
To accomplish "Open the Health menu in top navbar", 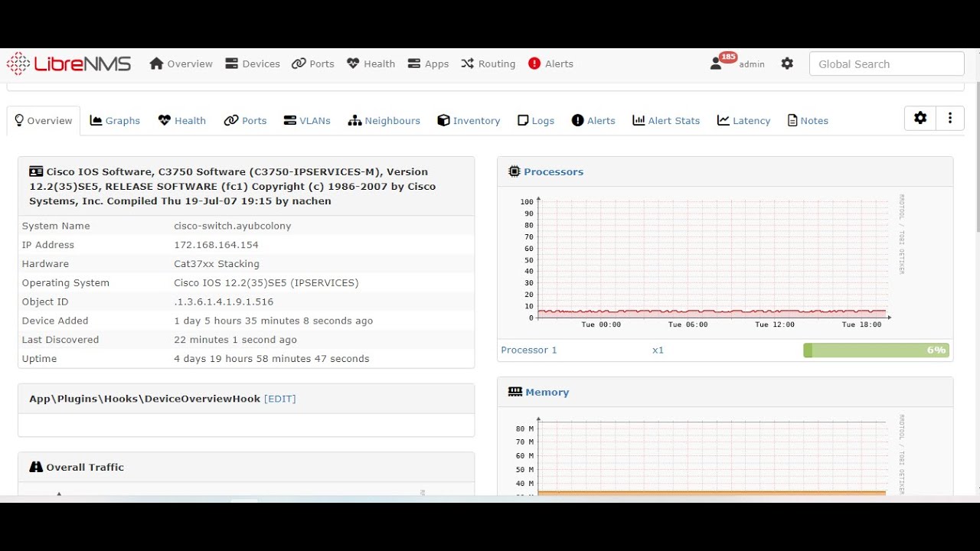I will coord(371,64).
